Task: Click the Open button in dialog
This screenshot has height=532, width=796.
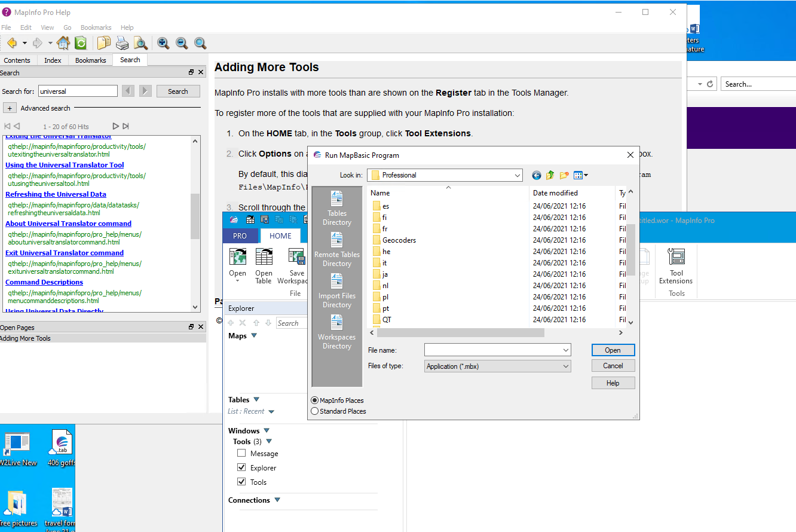Action: point(613,350)
